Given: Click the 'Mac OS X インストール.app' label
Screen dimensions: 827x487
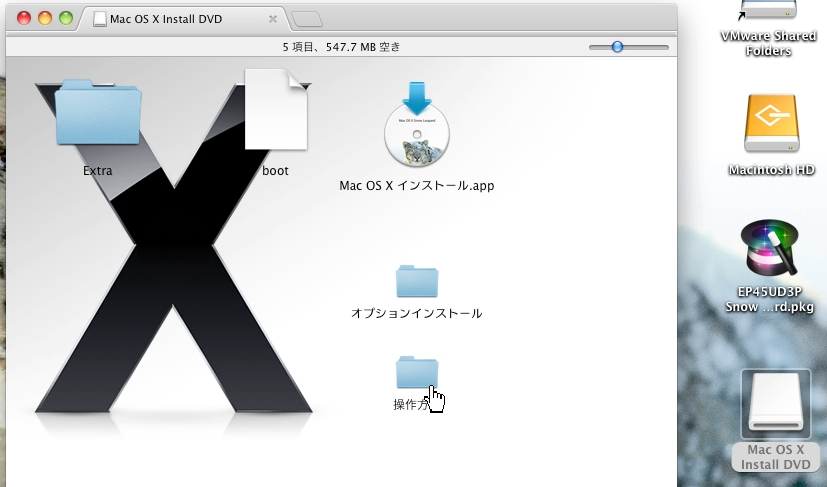Looking at the screenshot, I should 417,186.
